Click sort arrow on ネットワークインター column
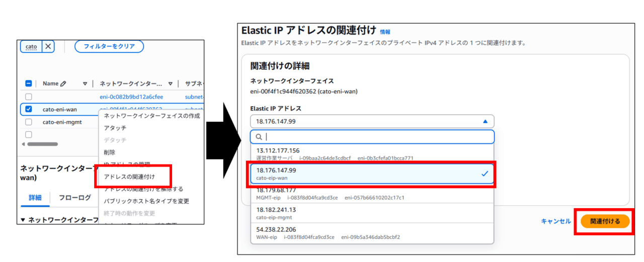 tap(171, 84)
